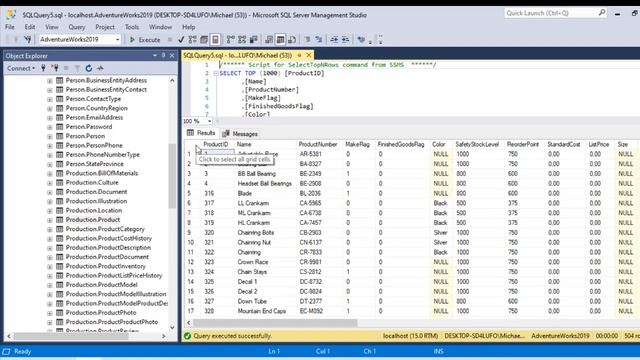Select the Production.ProductInventory tree item

tap(106, 266)
